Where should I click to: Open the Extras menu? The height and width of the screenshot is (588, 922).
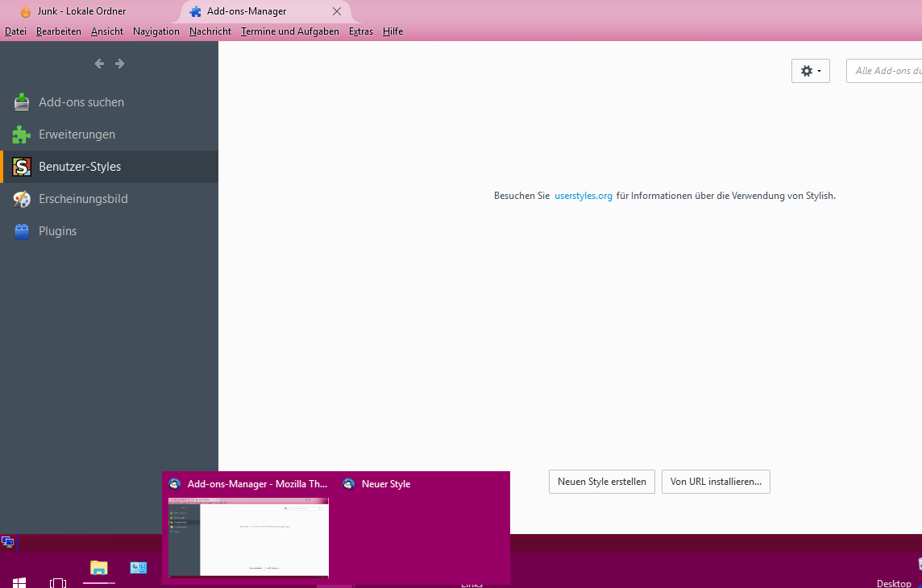pyautogui.click(x=360, y=31)
